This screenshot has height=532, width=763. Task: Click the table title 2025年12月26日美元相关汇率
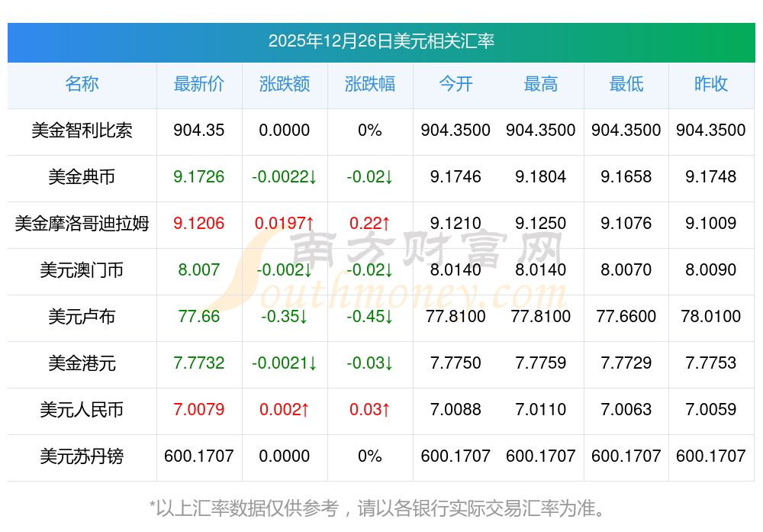(381, 40)
